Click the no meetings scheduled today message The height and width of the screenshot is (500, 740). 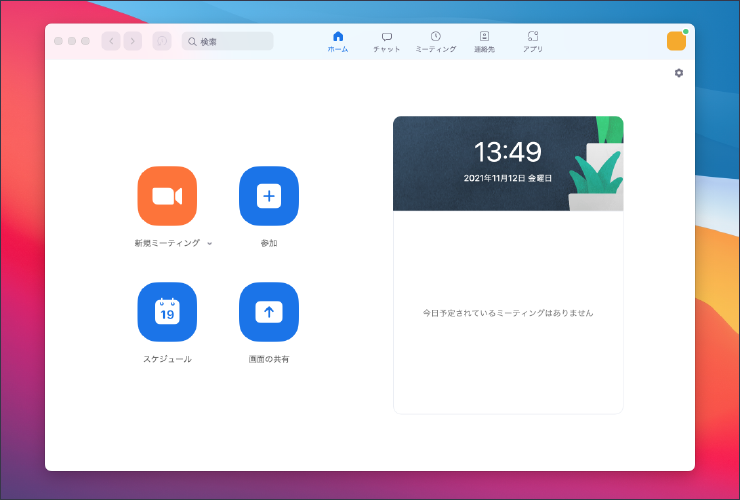(508, 313)
